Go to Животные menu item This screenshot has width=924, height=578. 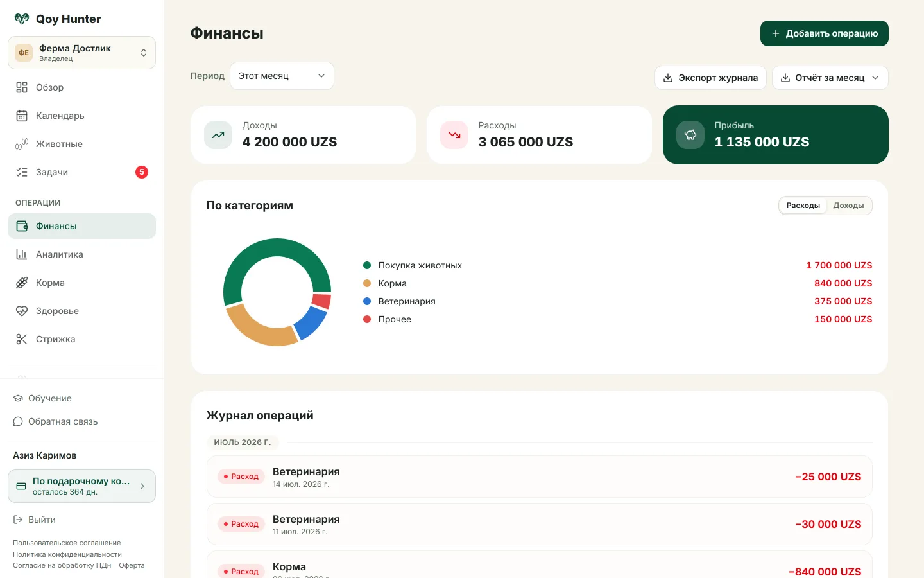click(x=82, y=144)
